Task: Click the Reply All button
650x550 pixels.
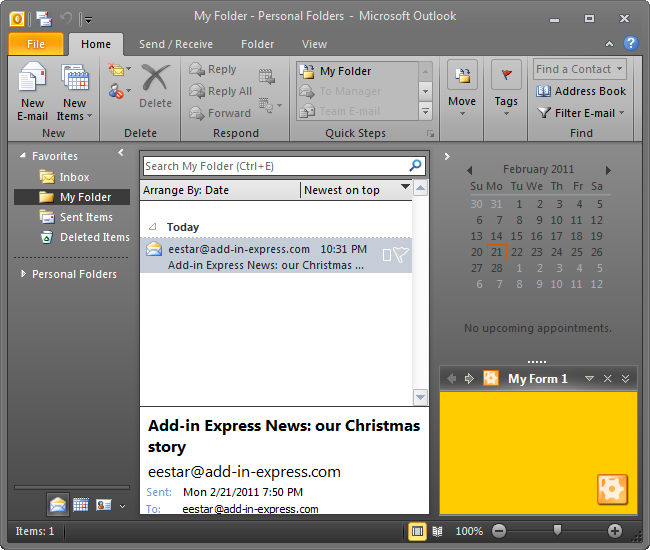Action: point(220,91)
